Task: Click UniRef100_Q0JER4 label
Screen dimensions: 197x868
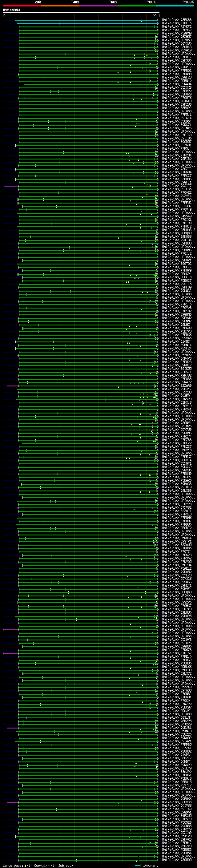Action: (x=177, y=396)
